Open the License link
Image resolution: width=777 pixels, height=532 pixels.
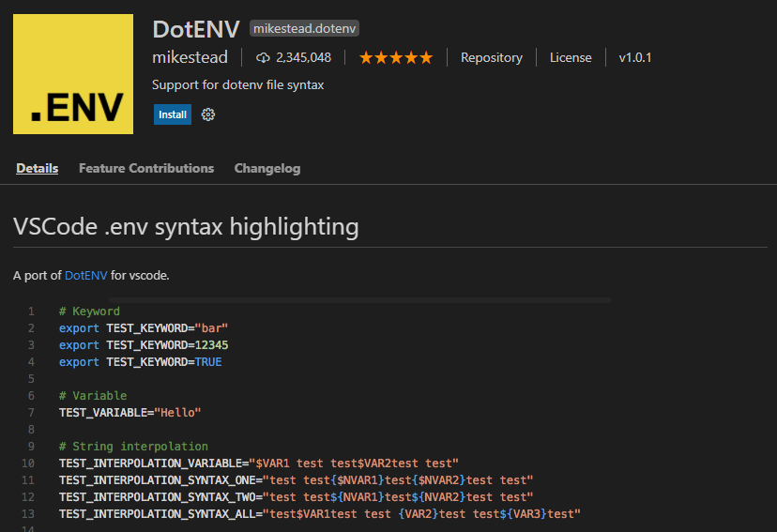click(x=571, y=57)
